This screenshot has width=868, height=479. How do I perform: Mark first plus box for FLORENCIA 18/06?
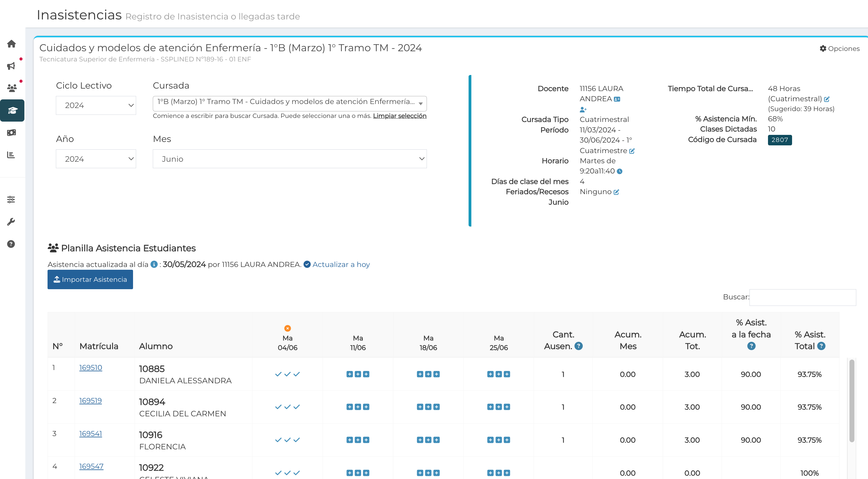click(x=420, y=440)
